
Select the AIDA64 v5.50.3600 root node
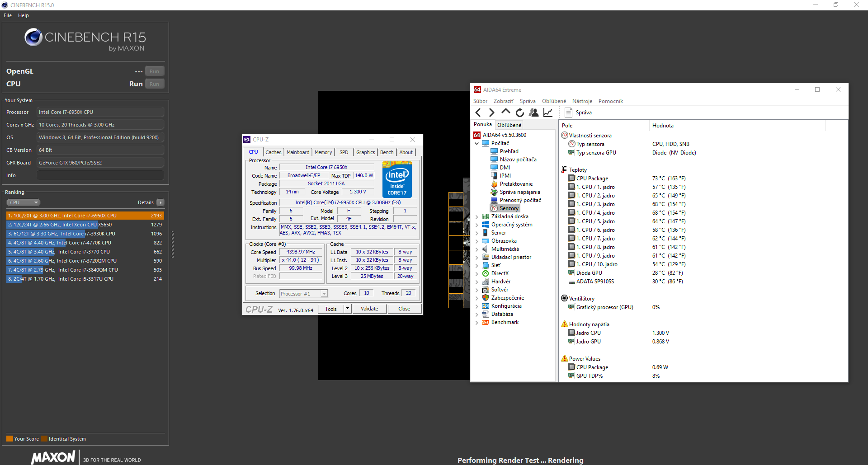click(504, 135)
